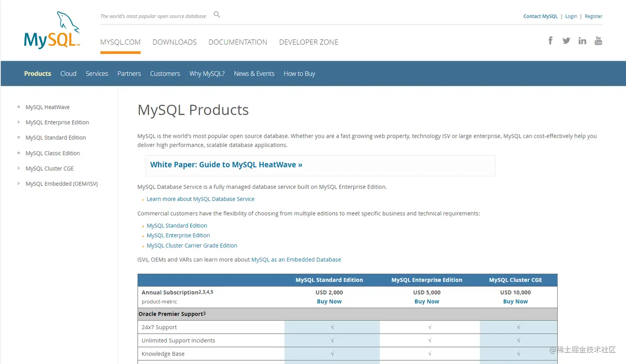
Task: Click the tagline about open source database
Action: 153,16
